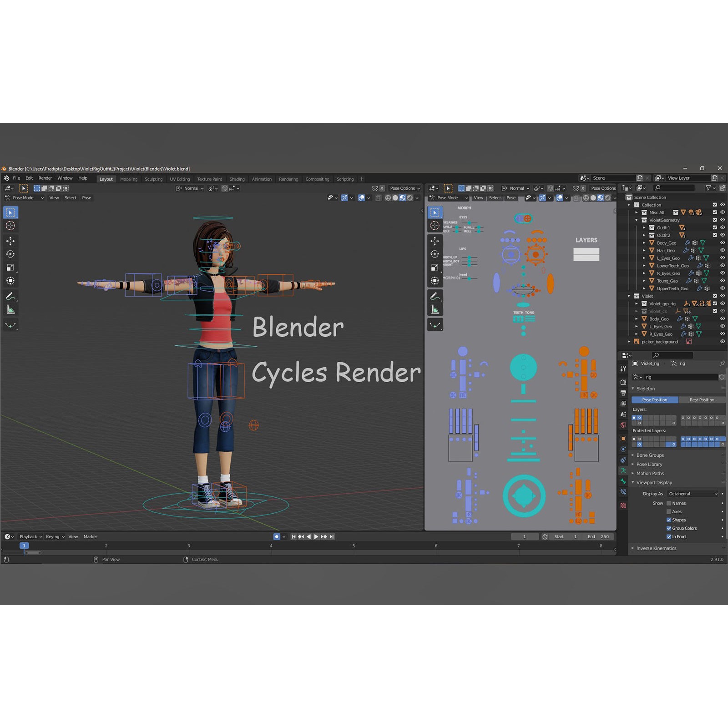Open the Playback dropdown in timeline
The image size is (728, 728).
[31, 537]
